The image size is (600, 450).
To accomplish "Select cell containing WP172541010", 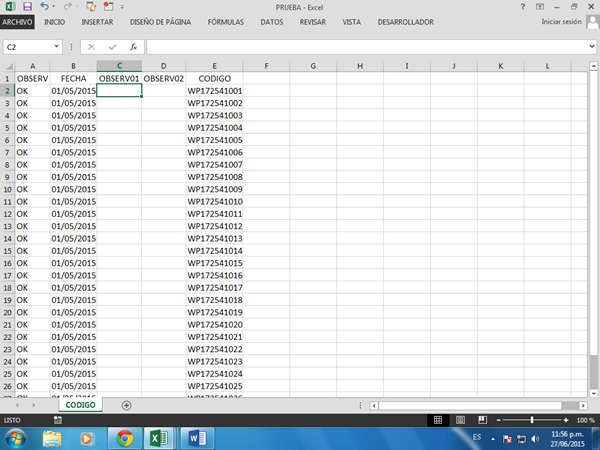I will pos(215,201).
